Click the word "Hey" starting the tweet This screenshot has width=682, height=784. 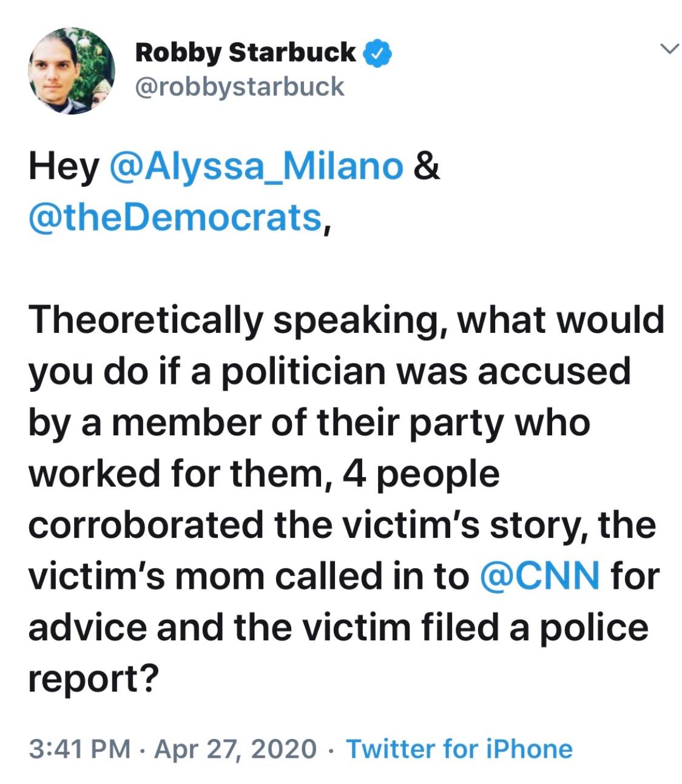pyautogui.click(x=64, y=167)
